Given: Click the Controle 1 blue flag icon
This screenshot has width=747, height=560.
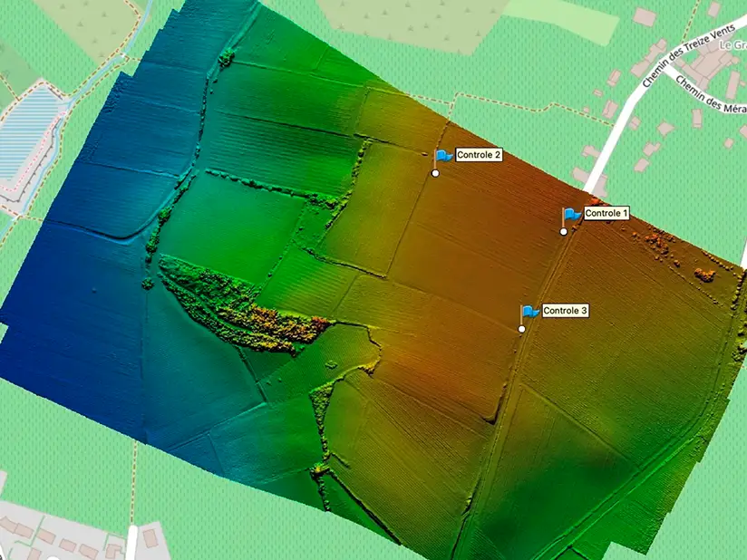Looking at the screenshot, I should (x=572, y=214).
